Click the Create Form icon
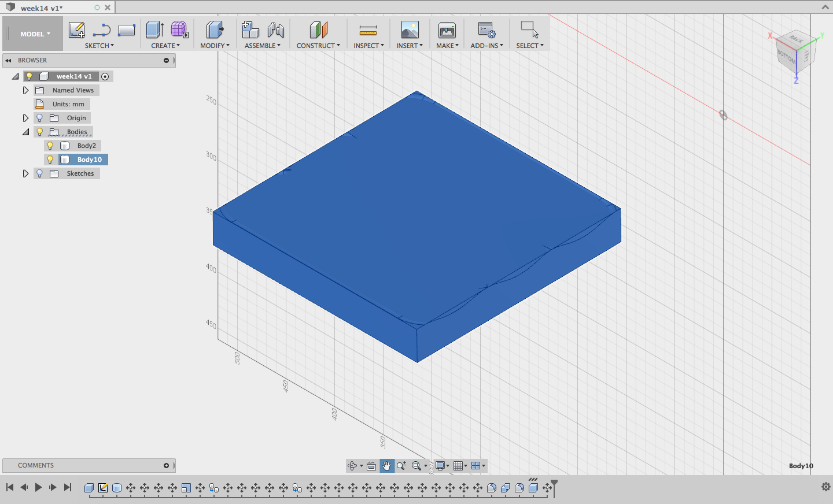Screen dimensions: 833x504 pos(179,29)
